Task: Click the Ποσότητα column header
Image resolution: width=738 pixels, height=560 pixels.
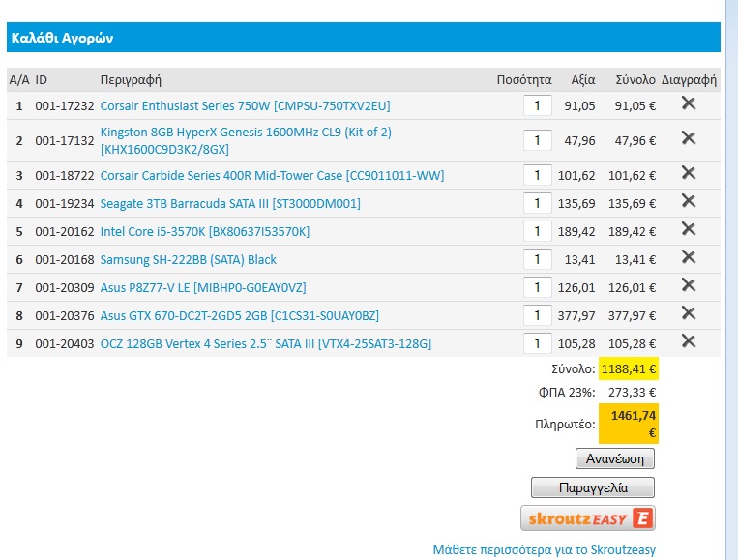Action: point(524,80)
